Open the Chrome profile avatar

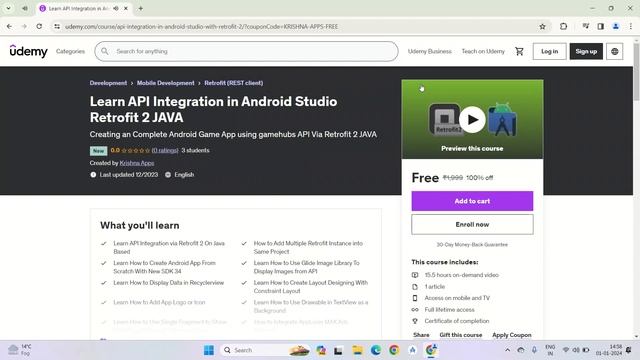click(616, 26)
